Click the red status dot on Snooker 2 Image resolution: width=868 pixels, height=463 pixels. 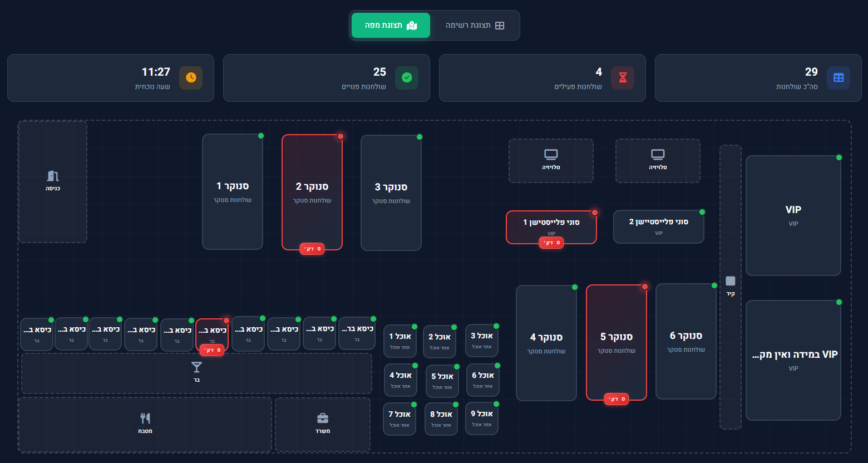pos(341,136)
